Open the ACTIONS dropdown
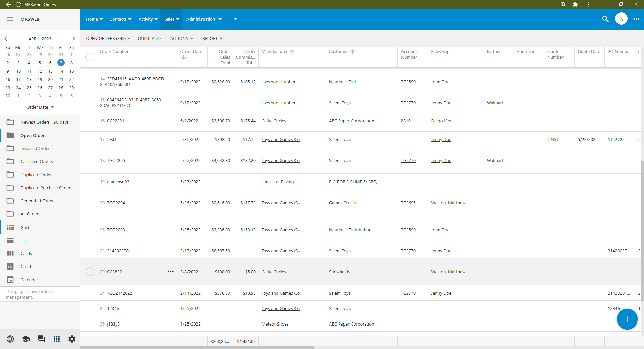The width and height of the screenshot is (644, 349). click(x=181, y=38)
